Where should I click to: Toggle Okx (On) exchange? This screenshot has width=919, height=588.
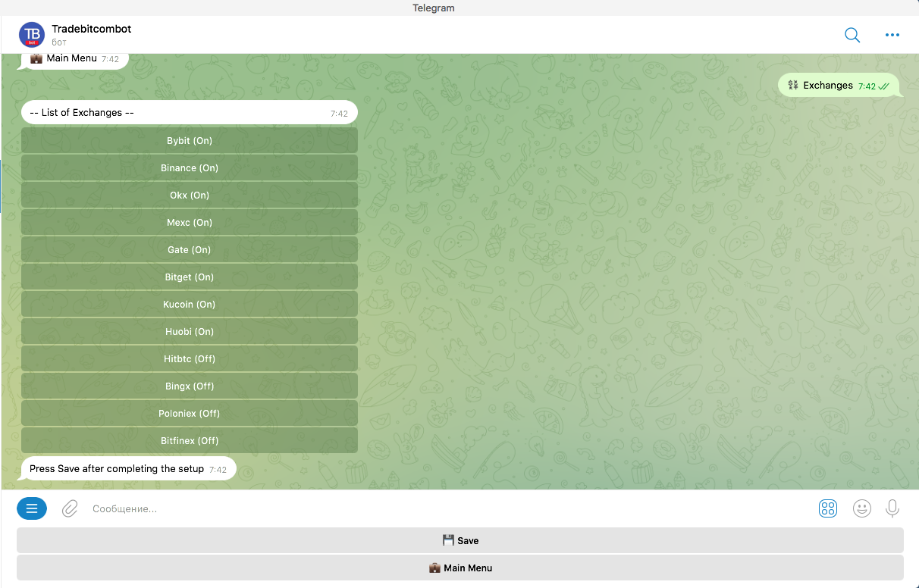coord(190,195)
